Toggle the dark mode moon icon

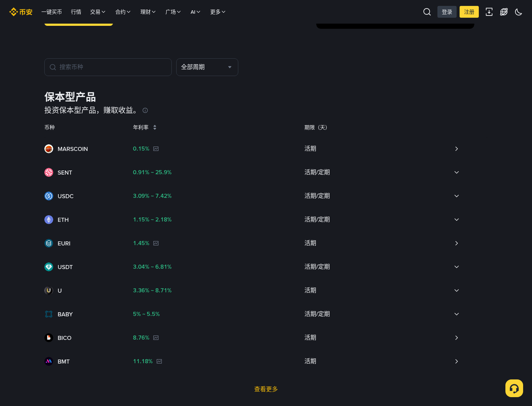(x=518, y=12)
